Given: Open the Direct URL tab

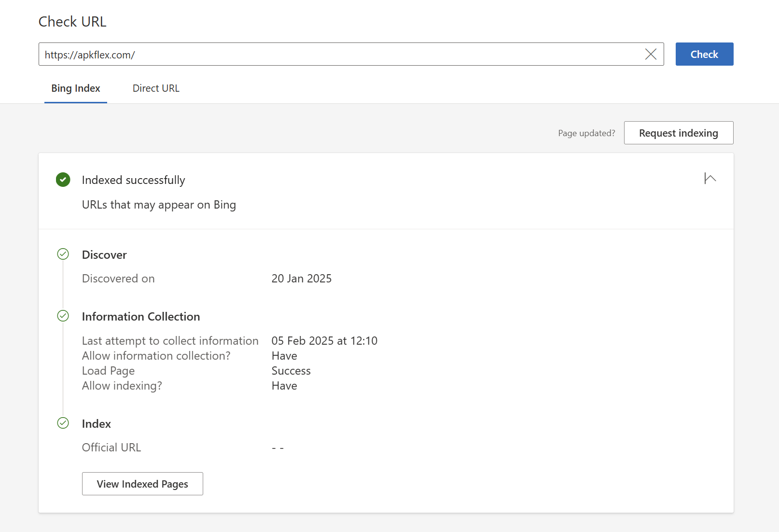Looking at the screenshot, I should (x=156, y=88).
